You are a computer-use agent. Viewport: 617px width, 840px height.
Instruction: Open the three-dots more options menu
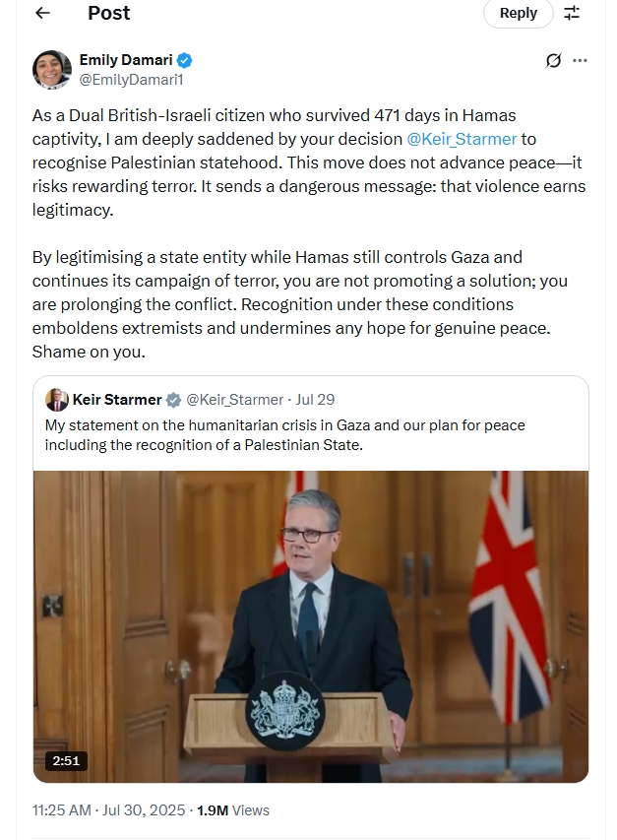(580, 60)
